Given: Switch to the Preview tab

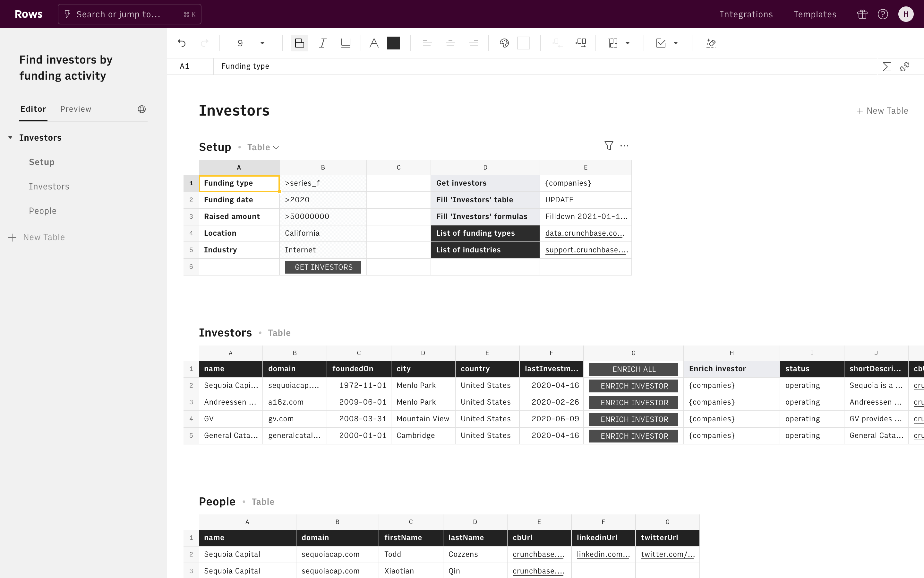Looking at the screenshot, I should 76,109.
